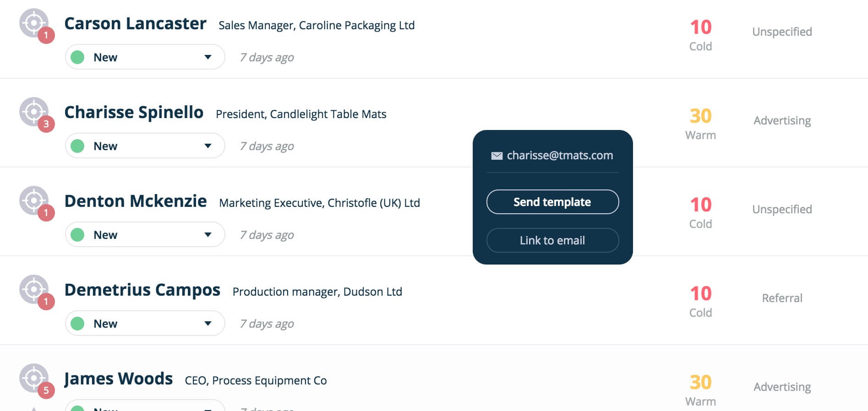Open the James Woods lead
The width and height of the screenshot is (868, 411).
pos(118,379)
